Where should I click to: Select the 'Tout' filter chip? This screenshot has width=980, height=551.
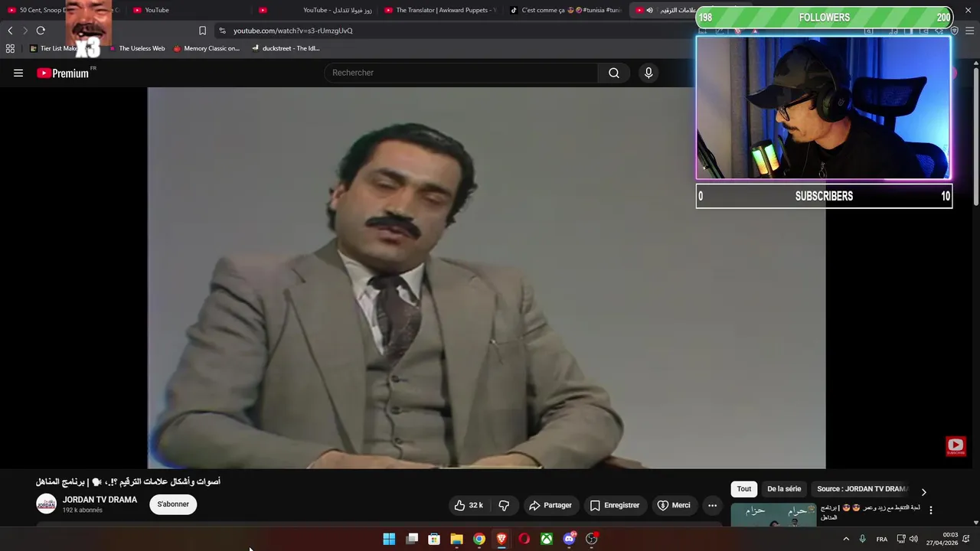(744, 489)
